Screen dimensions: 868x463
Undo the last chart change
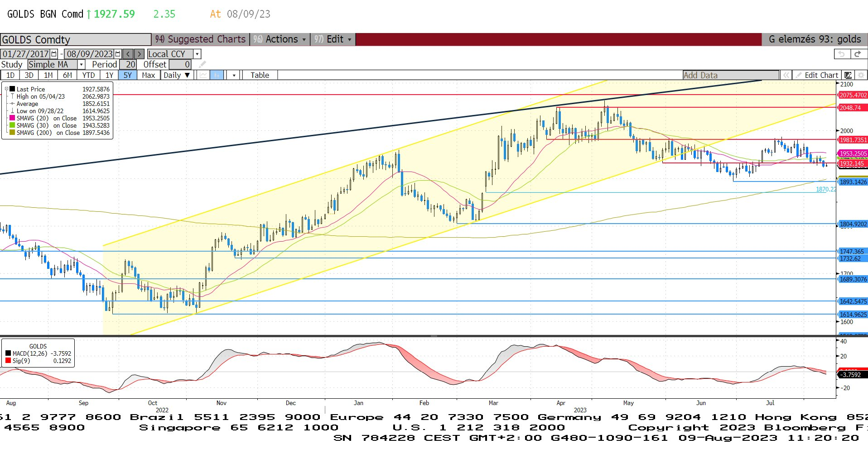[842, 54]
